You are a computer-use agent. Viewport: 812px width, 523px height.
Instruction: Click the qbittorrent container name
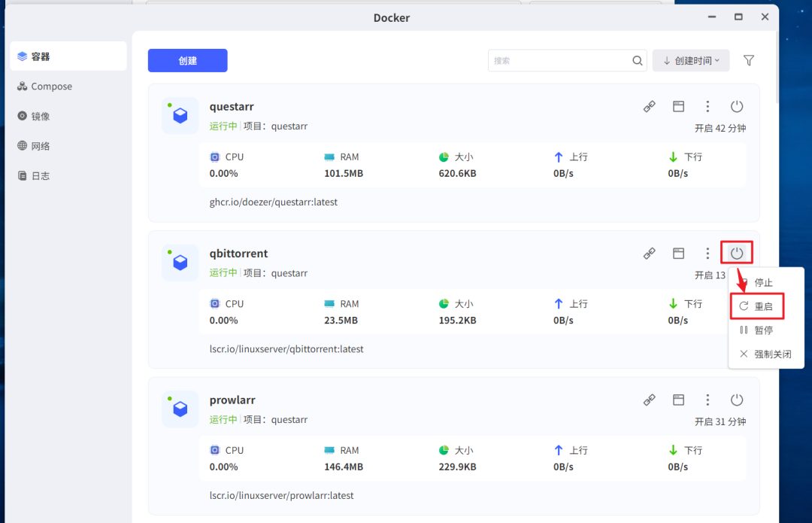point(239,254)
